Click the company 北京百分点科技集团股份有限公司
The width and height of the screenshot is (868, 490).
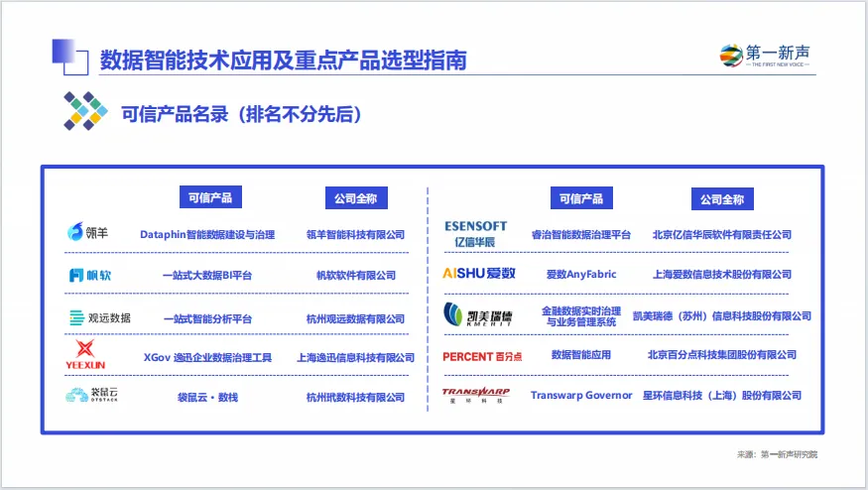722,355
